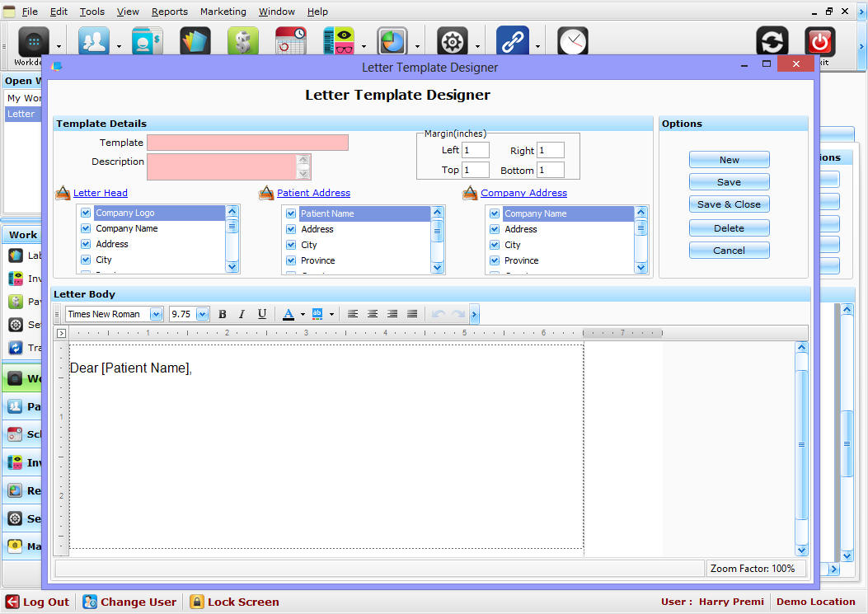Open the 9.75 font size dropdown
868x614 pixels.
pos(202,314)
